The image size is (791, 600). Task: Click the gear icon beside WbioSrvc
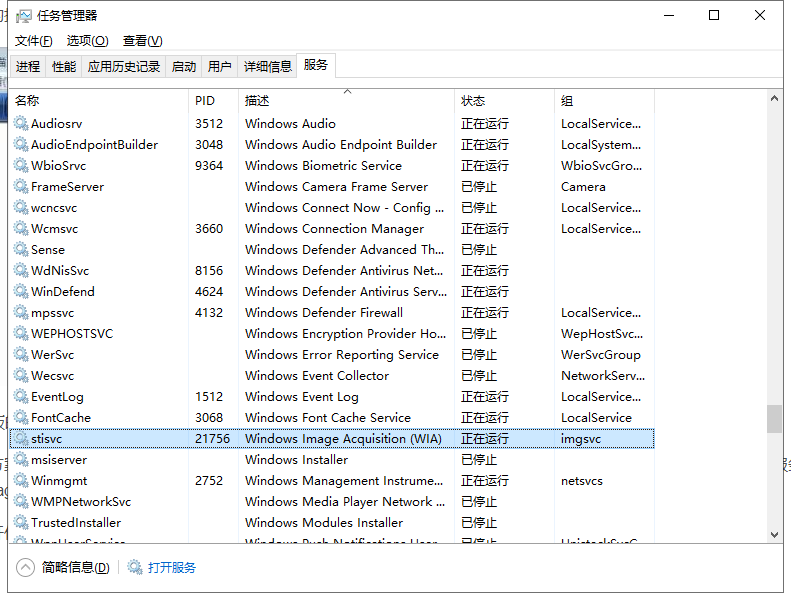tap(21, 165)
